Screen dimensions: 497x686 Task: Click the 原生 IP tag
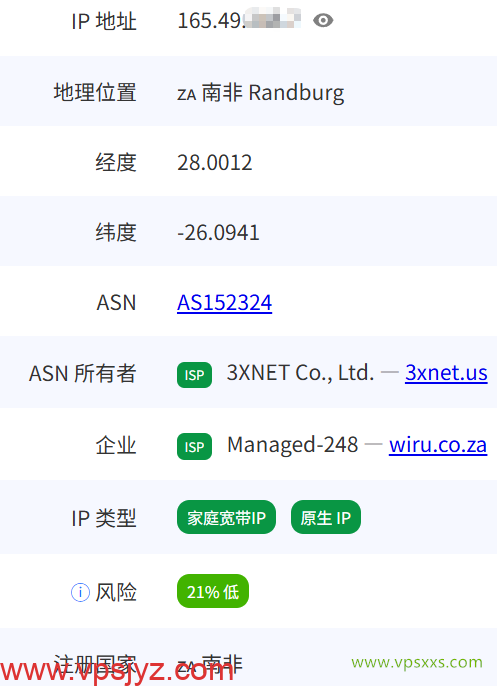(326, 517)
